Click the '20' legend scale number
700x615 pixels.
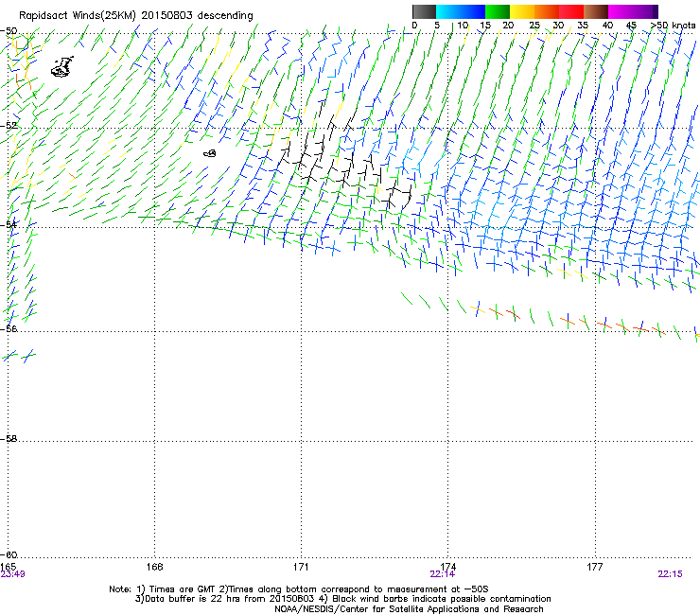click(508, 26)
